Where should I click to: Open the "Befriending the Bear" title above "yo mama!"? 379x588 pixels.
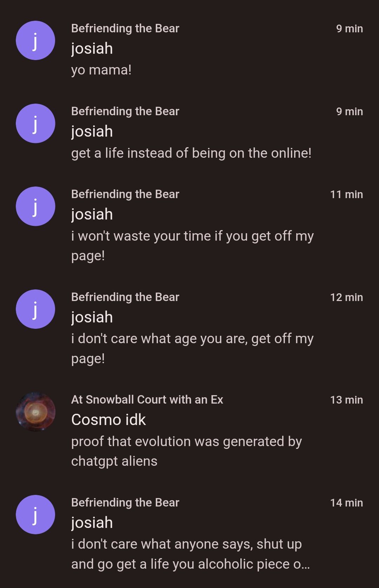[125, 28]
